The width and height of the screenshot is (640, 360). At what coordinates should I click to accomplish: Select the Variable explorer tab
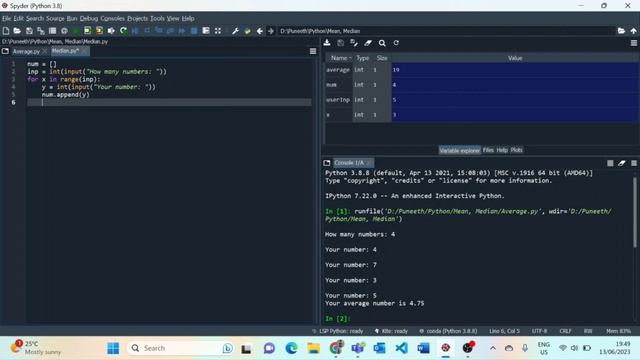click(x=460, y=150)
